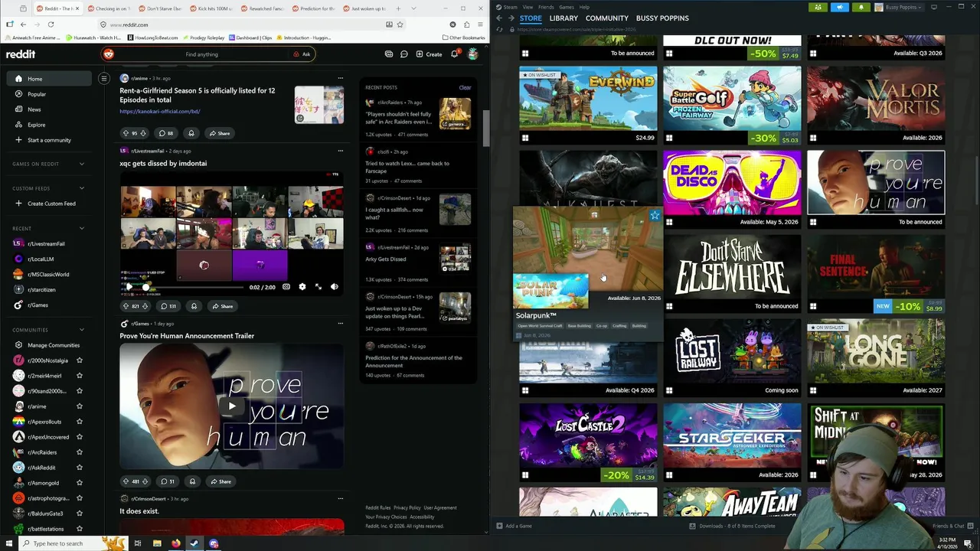Screen dimensions: 980x551
Task: Focus the Reddit 'Find anything' search field
Action: pos(201,54)
